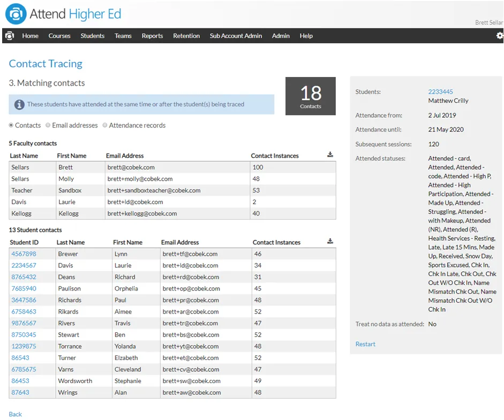The image size is (504, 420).
Task: Open student ID 6758463 for Rikards
Action: (x=24, y=312)
